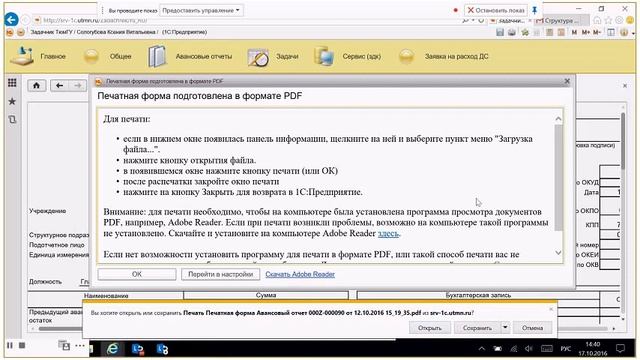Close the PDF print form dialog
Screen dimensions: 640x360
tap(567, 81)
